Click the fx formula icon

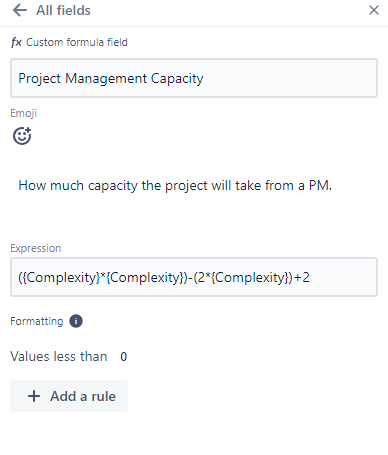click(16, 42)
